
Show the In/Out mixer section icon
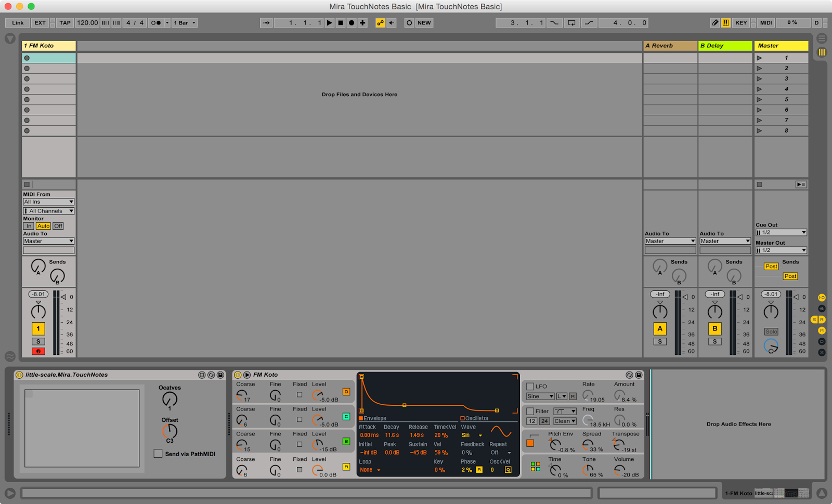click(x=821, y=297)
